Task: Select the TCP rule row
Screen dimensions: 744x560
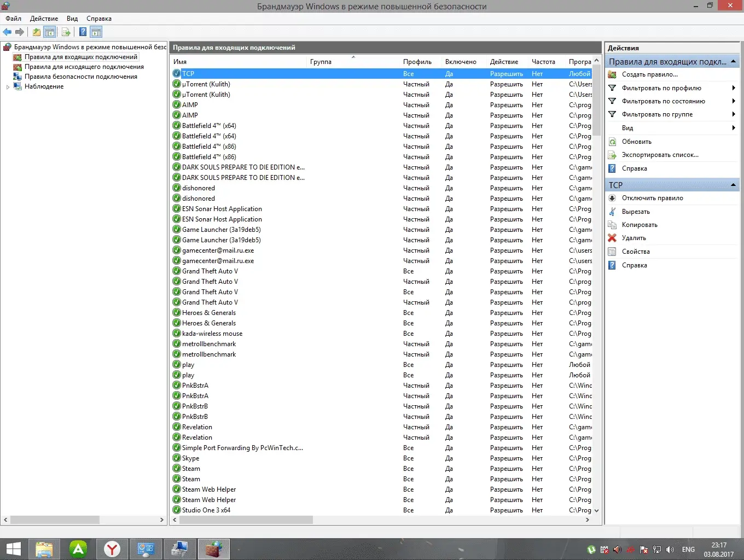Action: 382,74
